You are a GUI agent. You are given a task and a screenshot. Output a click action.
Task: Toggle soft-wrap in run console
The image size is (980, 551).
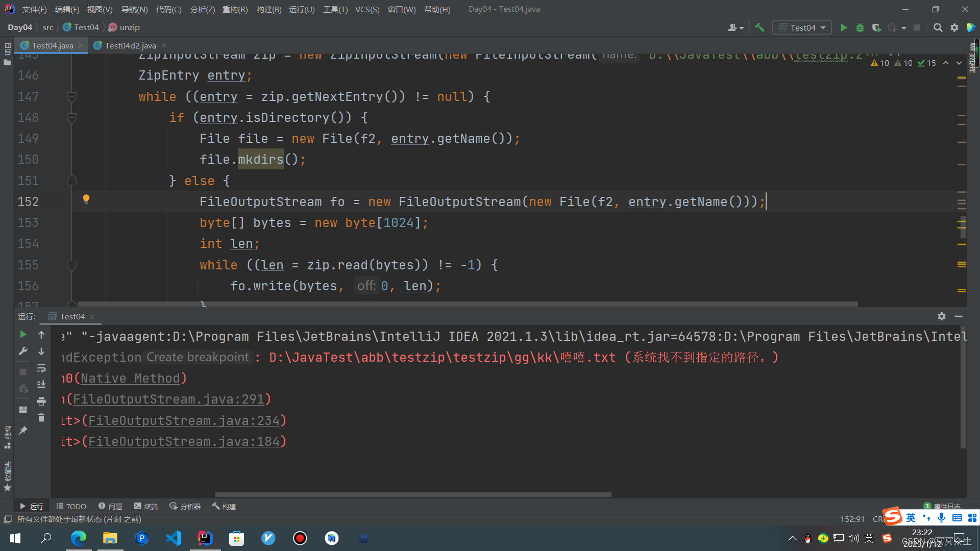point(41,368)
